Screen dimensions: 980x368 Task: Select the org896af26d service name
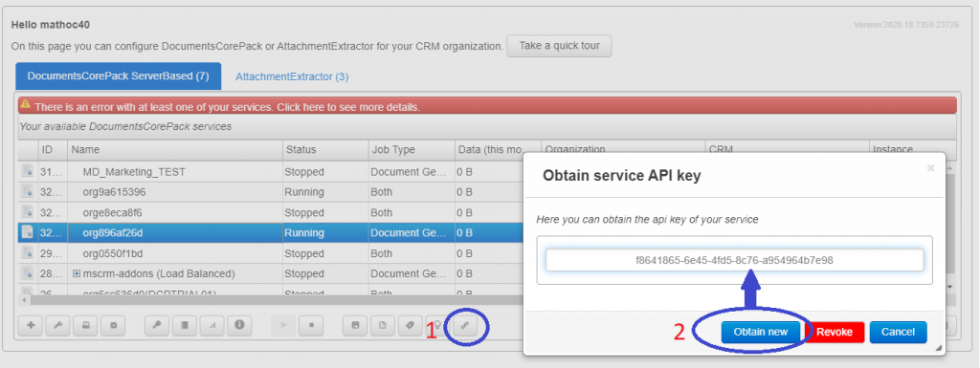click(113, 232)
